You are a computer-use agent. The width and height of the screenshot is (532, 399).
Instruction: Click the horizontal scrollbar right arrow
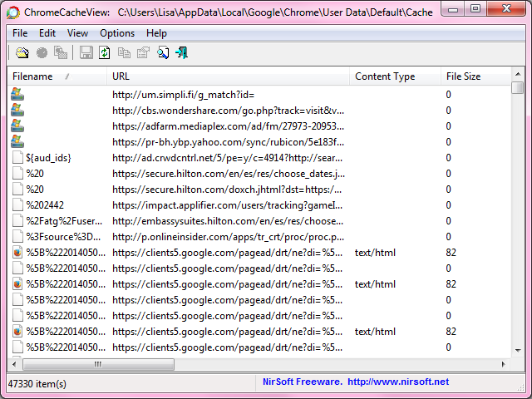[504, 364]
